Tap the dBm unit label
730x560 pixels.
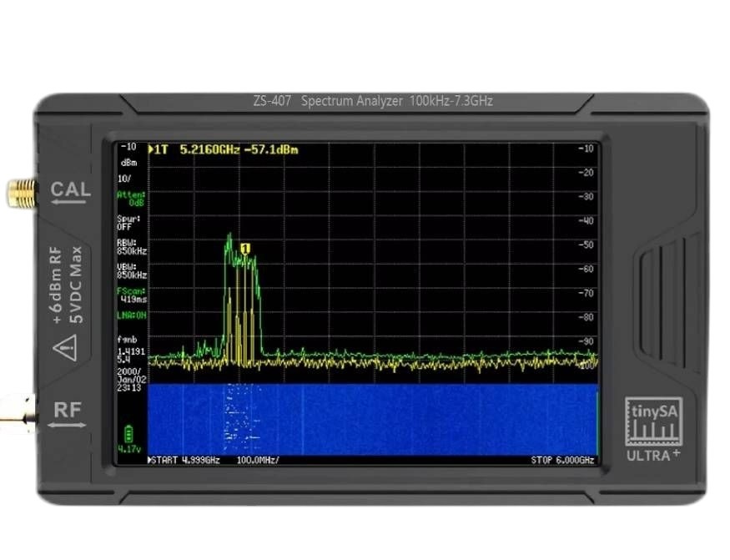point(129,163)
